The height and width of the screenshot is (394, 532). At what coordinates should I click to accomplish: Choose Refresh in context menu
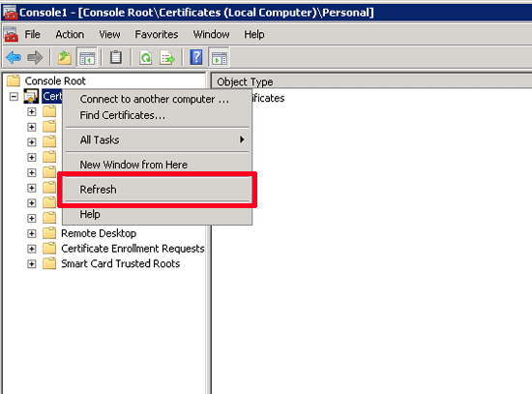click(x=157, y=190)
